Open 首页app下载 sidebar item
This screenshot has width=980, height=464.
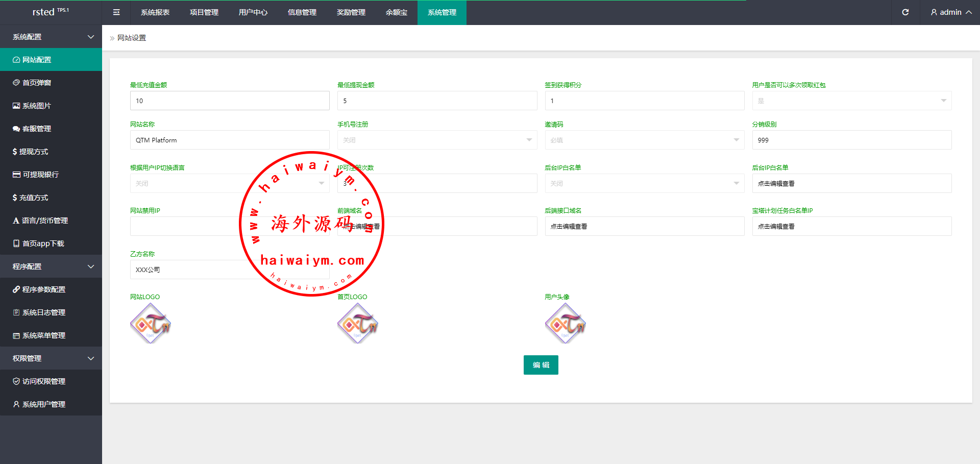point(43,243)
